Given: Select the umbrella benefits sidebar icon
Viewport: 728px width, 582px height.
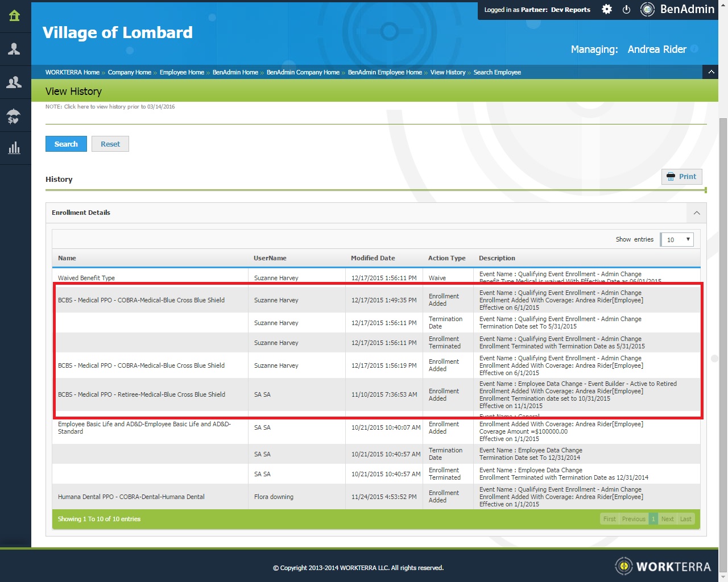Looking at the screenshot, I should (14, 116).
